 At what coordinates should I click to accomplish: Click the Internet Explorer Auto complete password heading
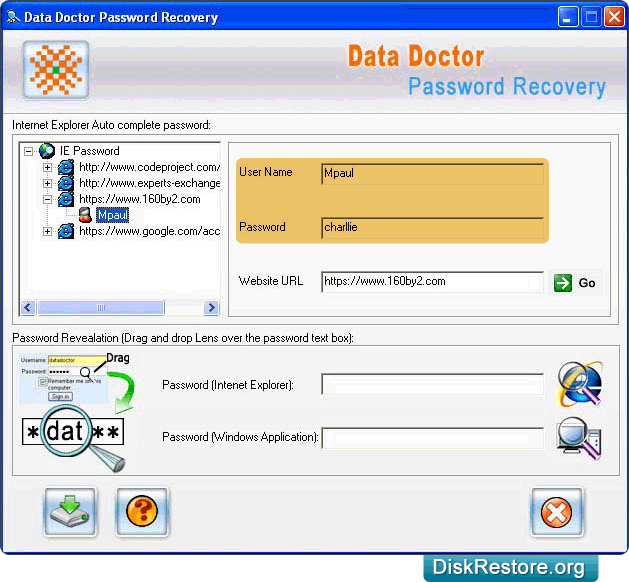pos(111,125)
